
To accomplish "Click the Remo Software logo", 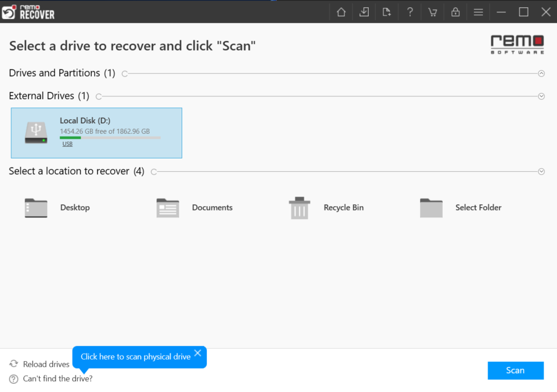I will pos(517,44).
